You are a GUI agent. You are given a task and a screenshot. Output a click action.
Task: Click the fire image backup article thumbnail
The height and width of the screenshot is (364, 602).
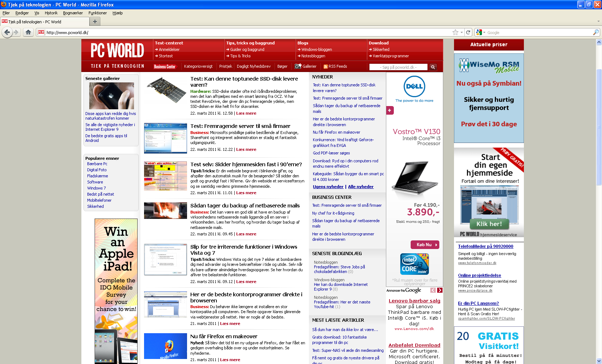pyautogui.click(x=165, y=211)
